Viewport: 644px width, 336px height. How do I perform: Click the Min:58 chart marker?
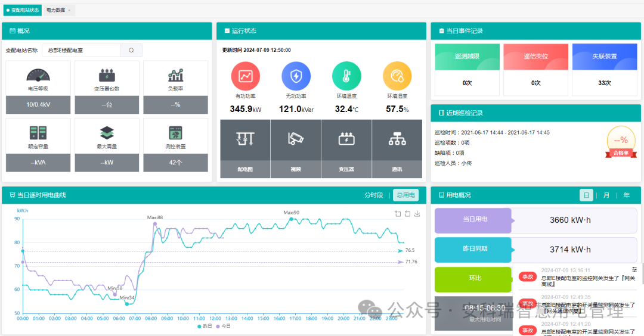[115, 294]
